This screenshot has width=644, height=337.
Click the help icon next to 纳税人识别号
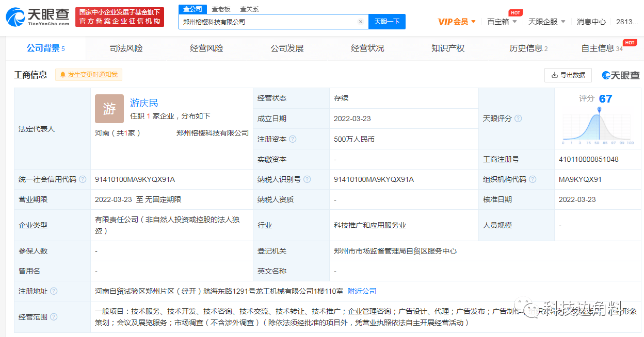[x=307, y=179]
